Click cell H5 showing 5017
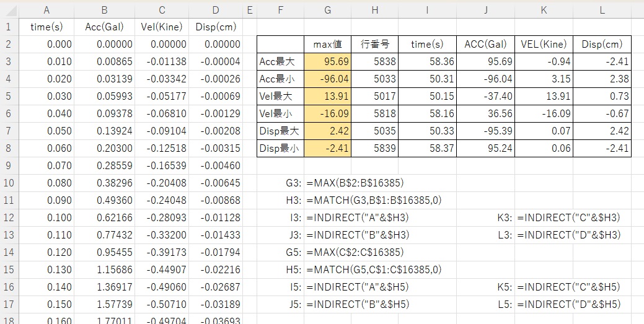This screenshot has height=324, width=644. (374, 97)
